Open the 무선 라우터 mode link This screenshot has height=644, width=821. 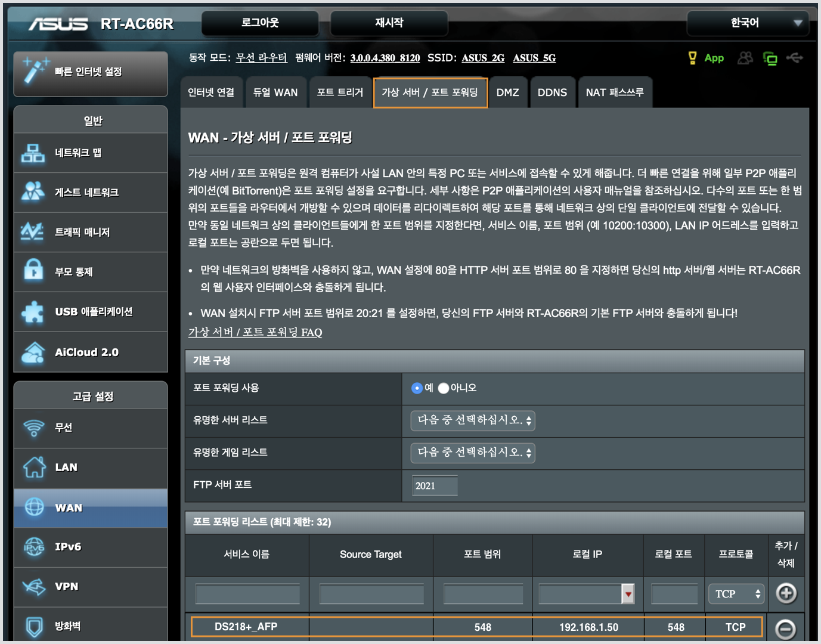tap(262, 58)
